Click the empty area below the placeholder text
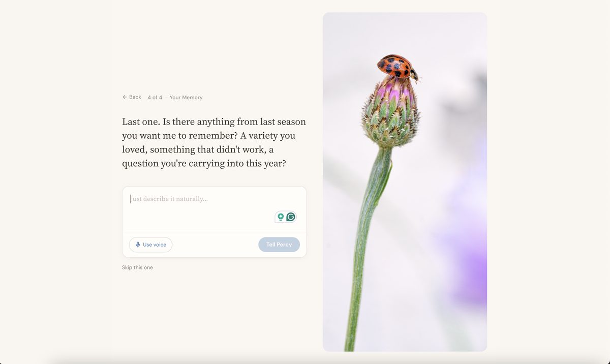The width and height of the screenshot is (610, 364). pyautogui.click(x=198, y=219)
